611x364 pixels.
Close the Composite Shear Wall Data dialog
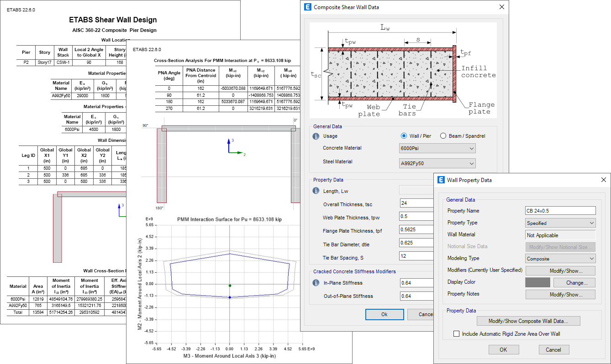tap(501, 7)
